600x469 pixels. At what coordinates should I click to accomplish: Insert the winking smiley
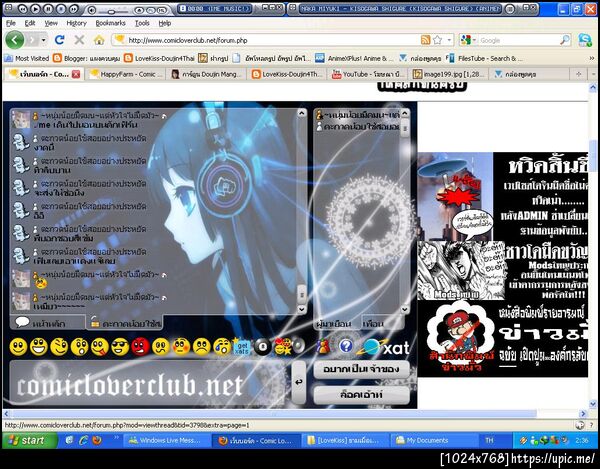[59, 347]
